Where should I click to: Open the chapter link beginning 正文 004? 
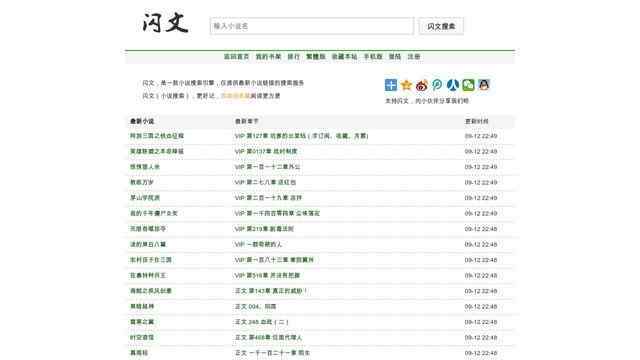(256, 307)
